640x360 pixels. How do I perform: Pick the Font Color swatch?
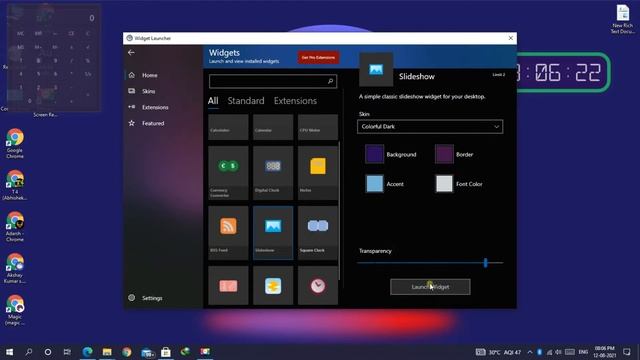tap(444, 184)
